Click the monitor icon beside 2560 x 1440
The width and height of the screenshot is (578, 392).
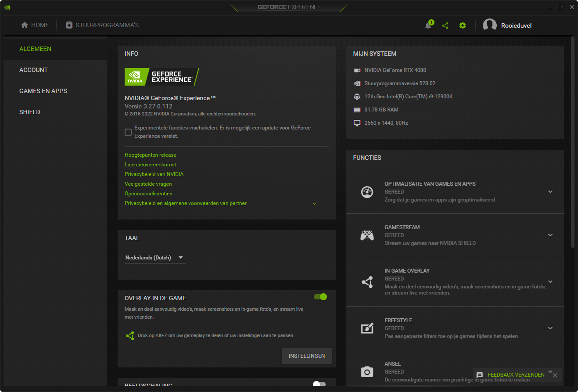(x=357, y=123)
